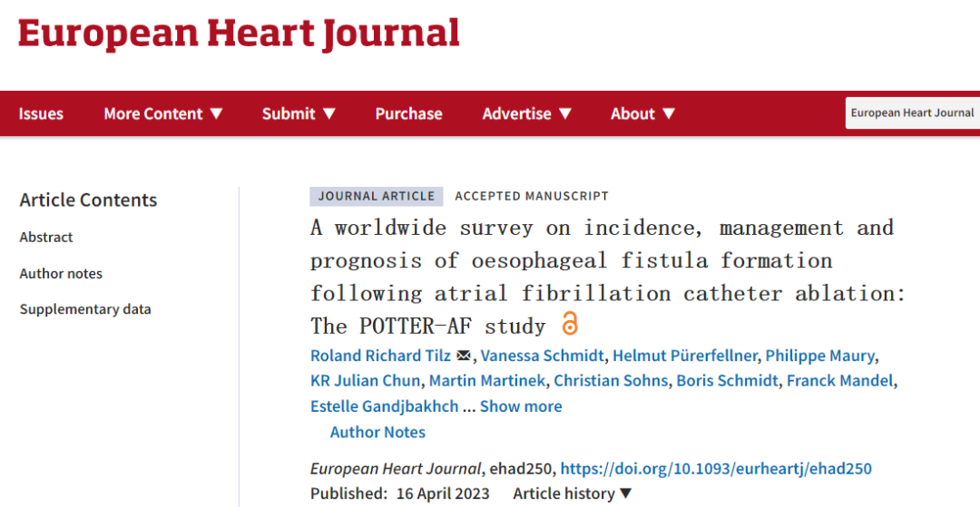Open the About dropdown menu

pyautogui.click(x=642, y=113)
